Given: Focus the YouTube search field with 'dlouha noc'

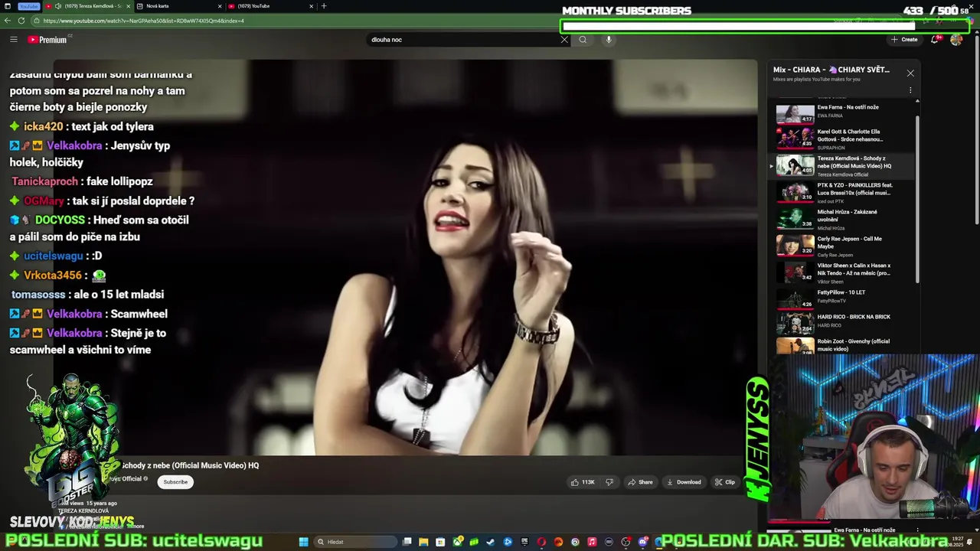Looking at the screenshot, I should coord(463,40).
